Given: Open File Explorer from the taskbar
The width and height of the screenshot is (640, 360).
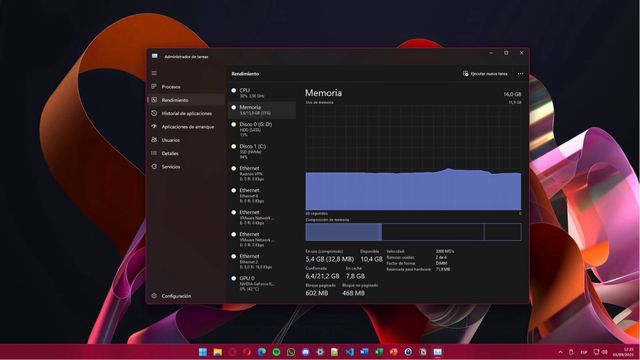Looking at the screenshot, I should [218, 352].
